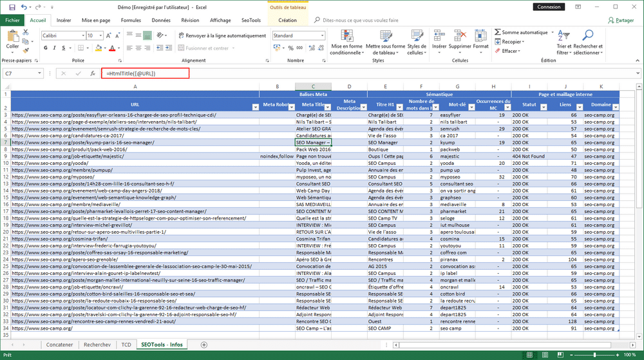Open Rechercher et sélectionner

[588, 43]
